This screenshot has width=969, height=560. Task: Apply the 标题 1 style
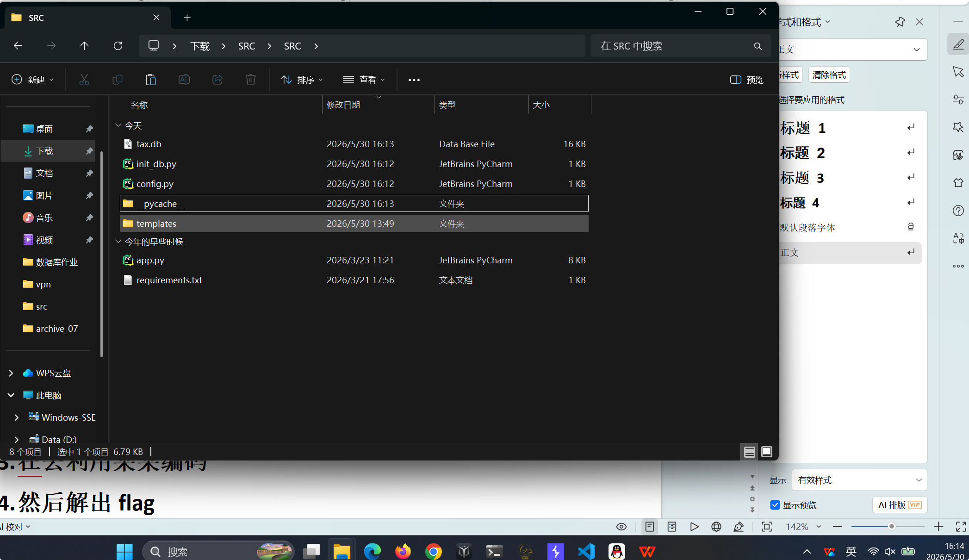tap(851, 128)
